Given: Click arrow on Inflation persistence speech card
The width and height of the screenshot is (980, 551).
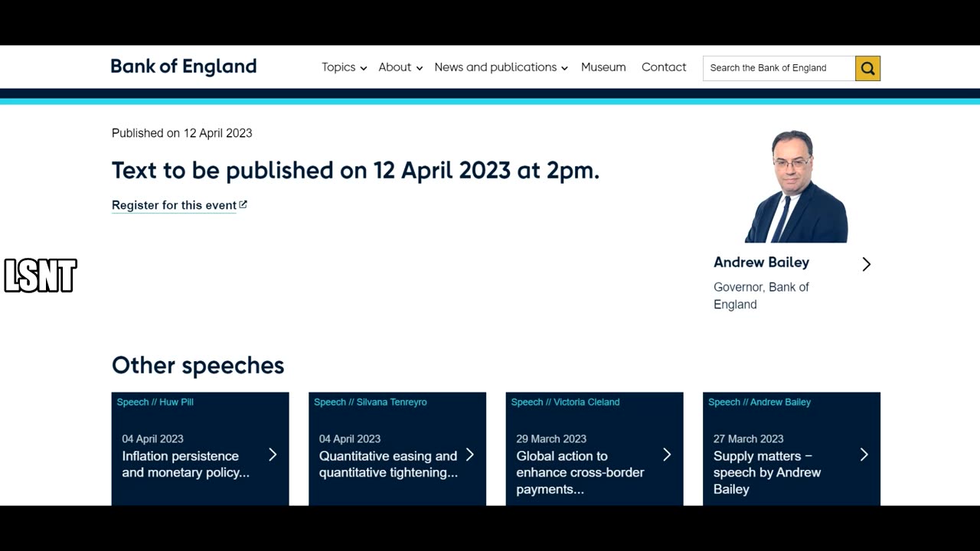Looking at the screenshot, I should (273, 455).
